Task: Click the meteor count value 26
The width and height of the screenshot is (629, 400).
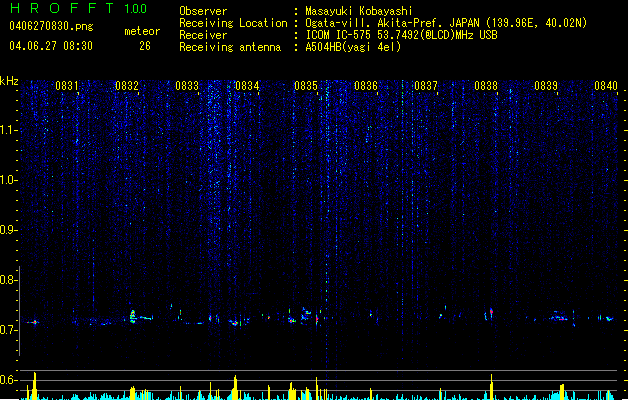Action: pyautogui.click(x=145, y=46)
